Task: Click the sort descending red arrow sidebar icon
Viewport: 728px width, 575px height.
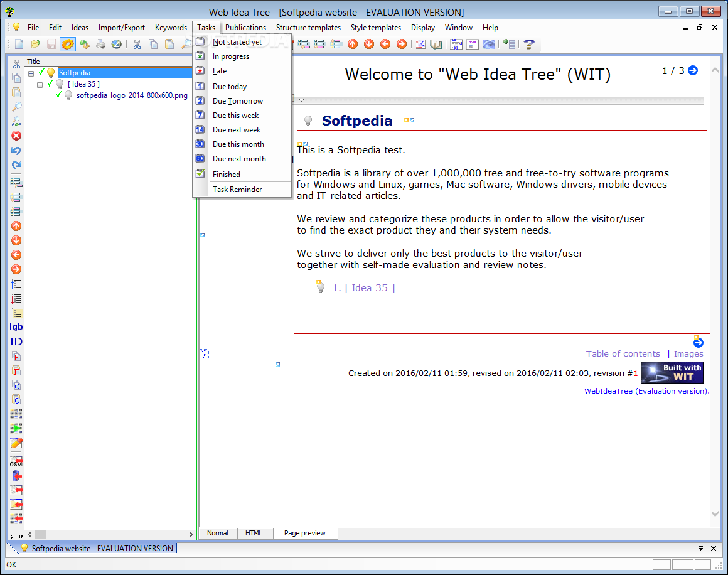Action: (16, 298)
